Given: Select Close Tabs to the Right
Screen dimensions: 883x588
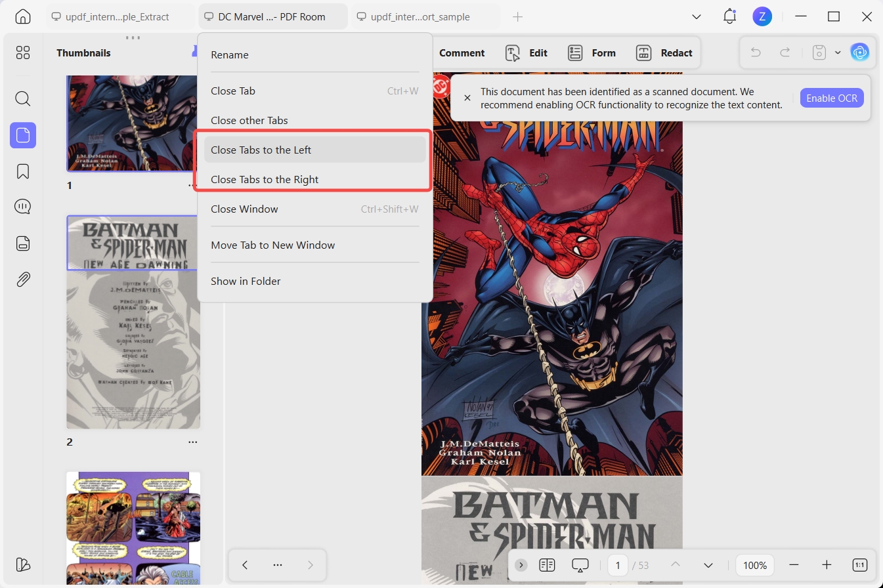Looking at the screenshot, I should click(x=315, y=179).
